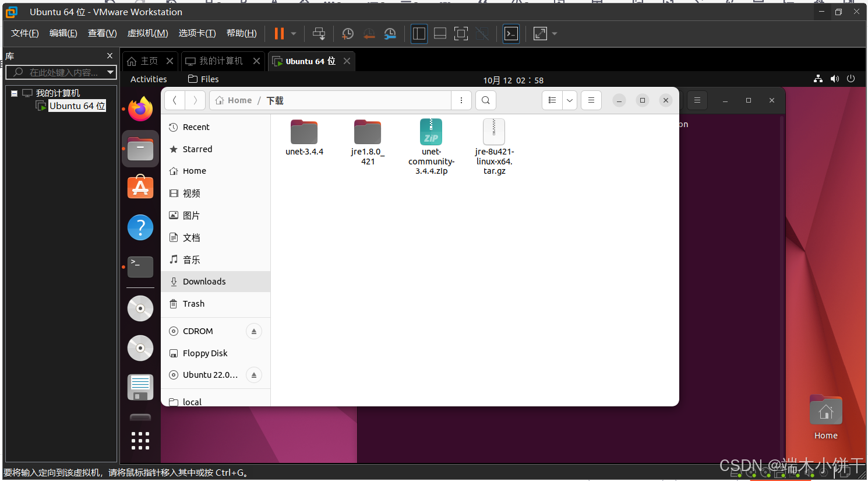This screenshot has width=868, height=481.
Task: Open the power options dropdown beside pause
Action: pos(294,33)
